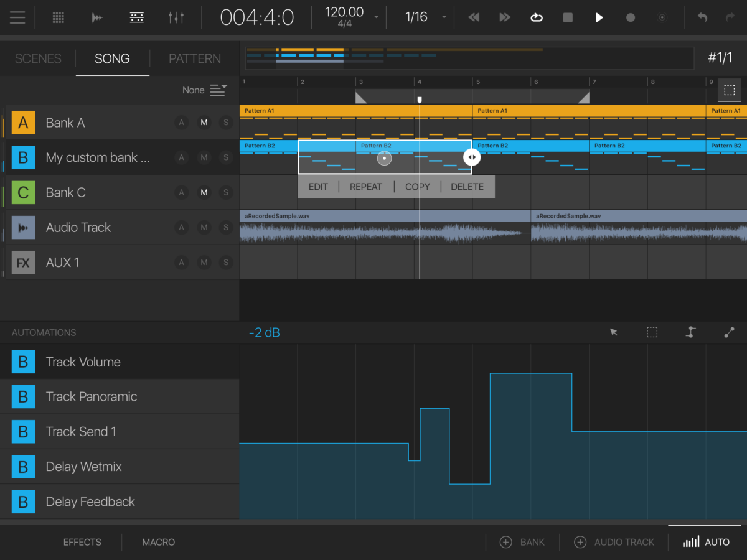Solo the Audio Track
Screen dimensions: 747x560
(x=226, y=228)
